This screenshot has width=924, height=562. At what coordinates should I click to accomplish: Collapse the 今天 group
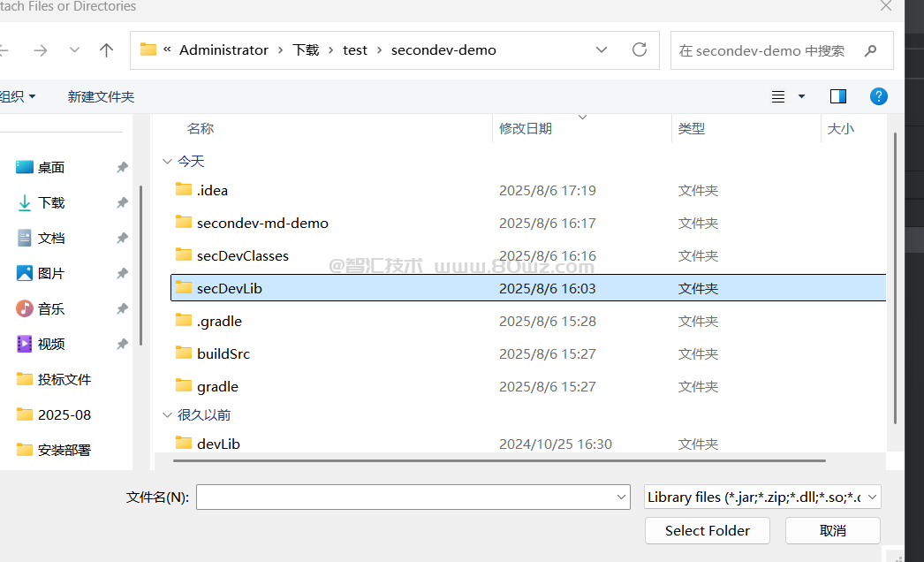[167, 161]
